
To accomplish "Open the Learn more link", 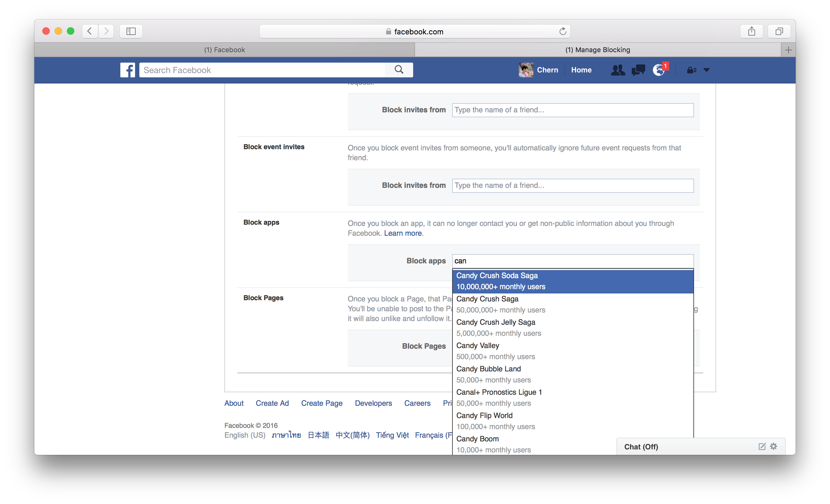I will 403,233.
